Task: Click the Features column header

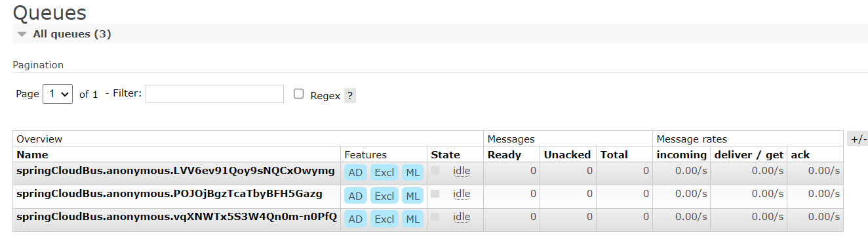Action: click(365, 155)
